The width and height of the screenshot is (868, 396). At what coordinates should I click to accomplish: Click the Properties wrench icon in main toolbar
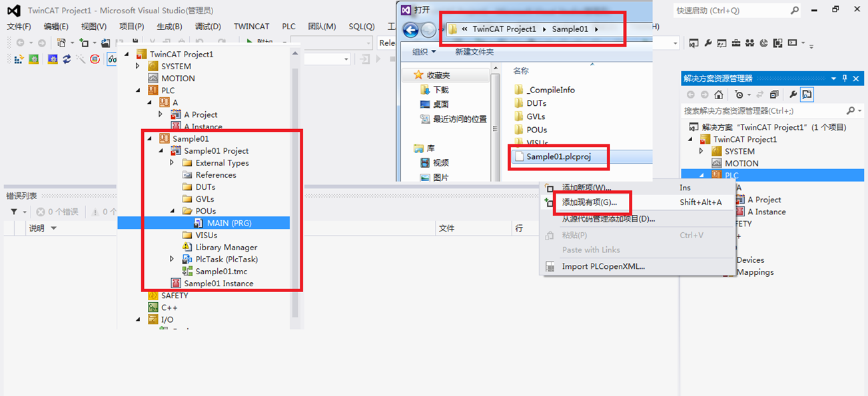708,43
